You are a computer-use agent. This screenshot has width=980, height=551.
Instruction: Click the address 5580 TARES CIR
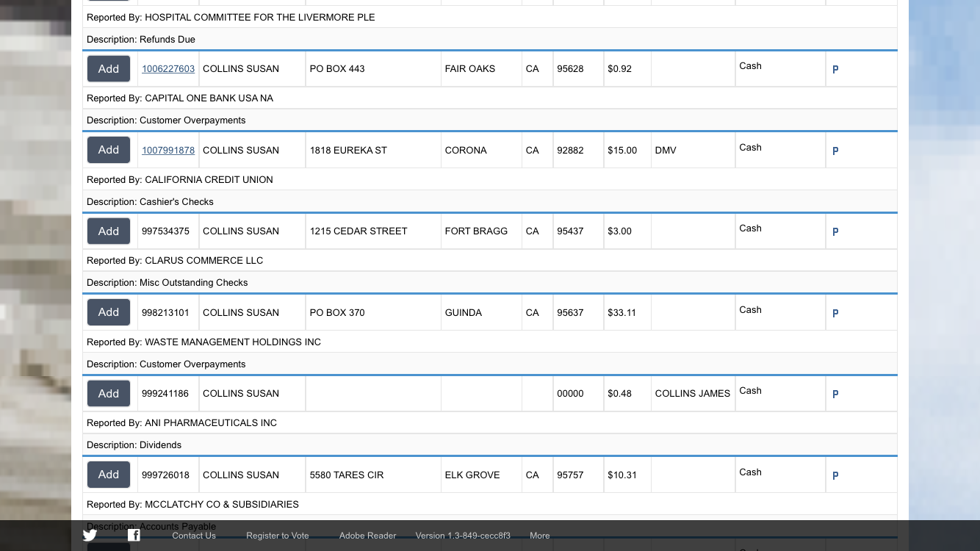(347, 475)
